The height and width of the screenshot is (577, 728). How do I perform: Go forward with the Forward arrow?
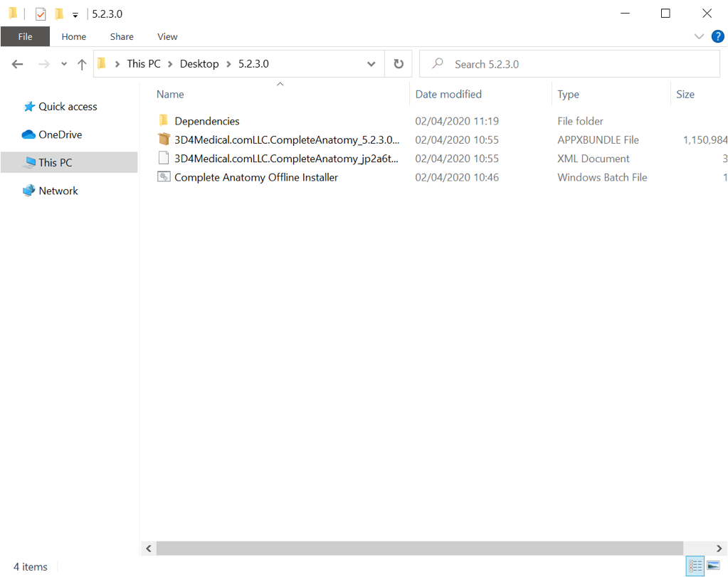click(x=43, y=64)
